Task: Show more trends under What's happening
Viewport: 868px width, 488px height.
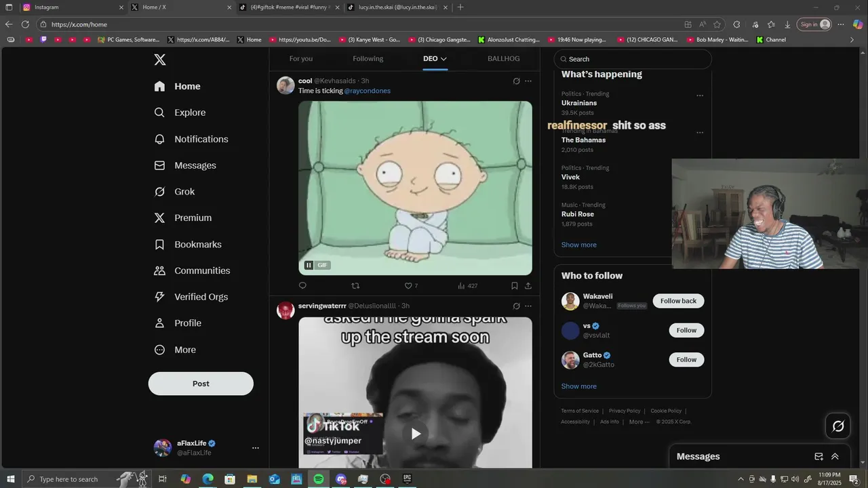Action: point(579,245)
